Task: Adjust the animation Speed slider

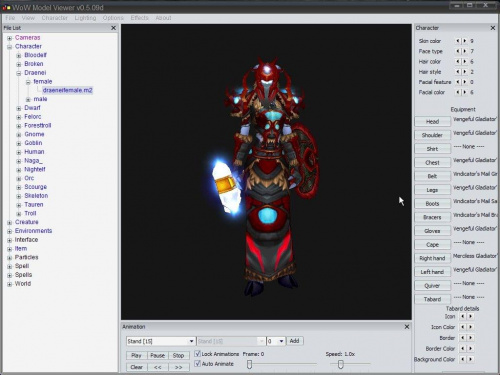Action: [340, 364]
